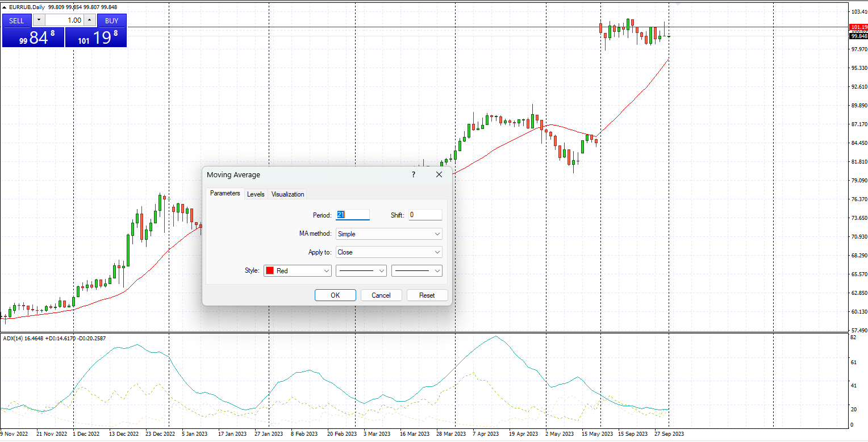Screen dimensions: 868x442
Task: Close the Moving Average dialog
Action: click(x=439, y=175)
